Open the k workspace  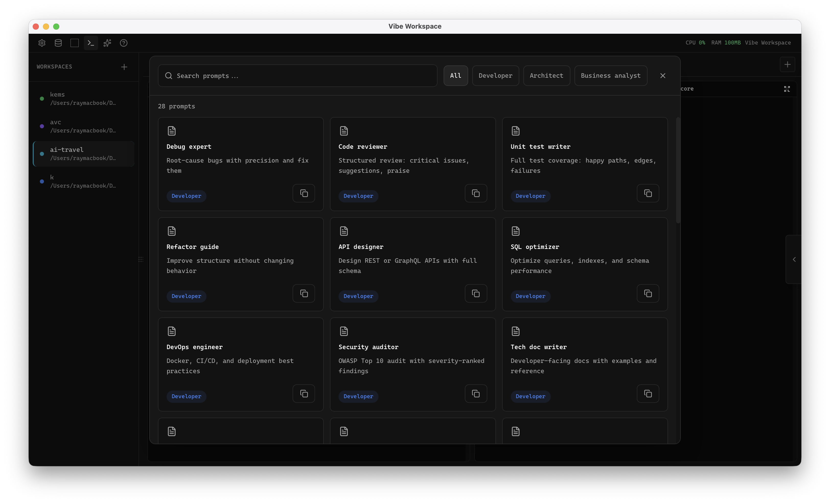pyautogui.click(x=84, y=181)
